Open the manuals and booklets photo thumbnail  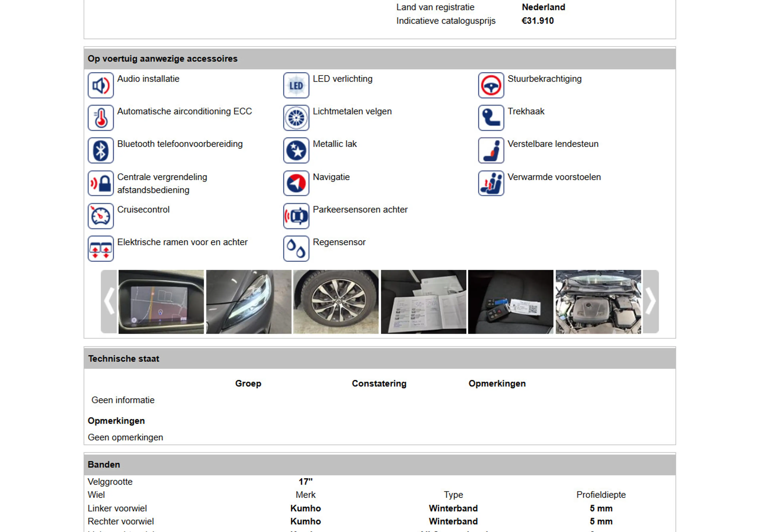(423, 302)
